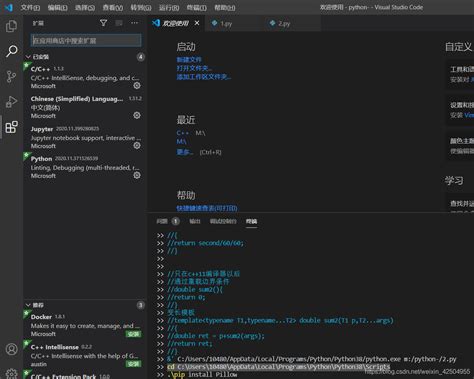
Task: Collapse the recommended extensions section
Action: 28,305
